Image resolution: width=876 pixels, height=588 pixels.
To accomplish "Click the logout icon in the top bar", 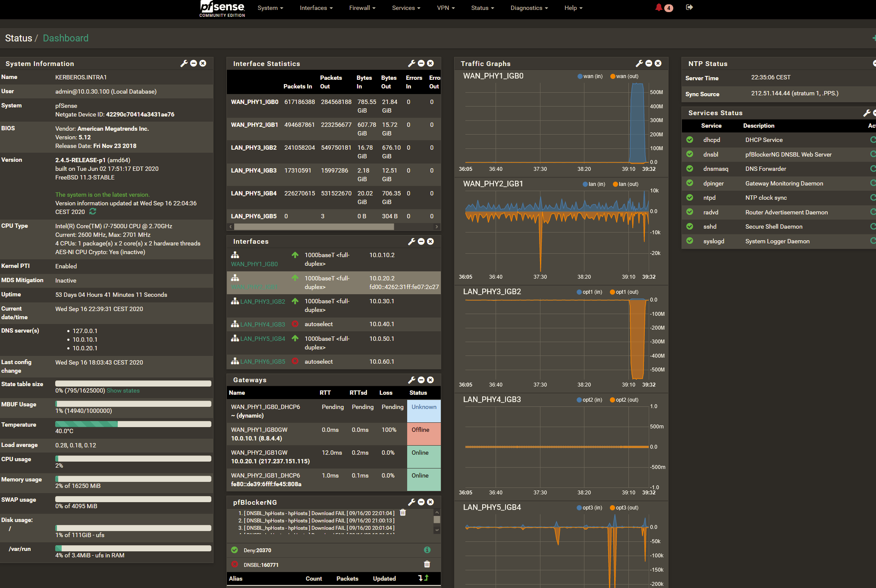I will [689, 7].
